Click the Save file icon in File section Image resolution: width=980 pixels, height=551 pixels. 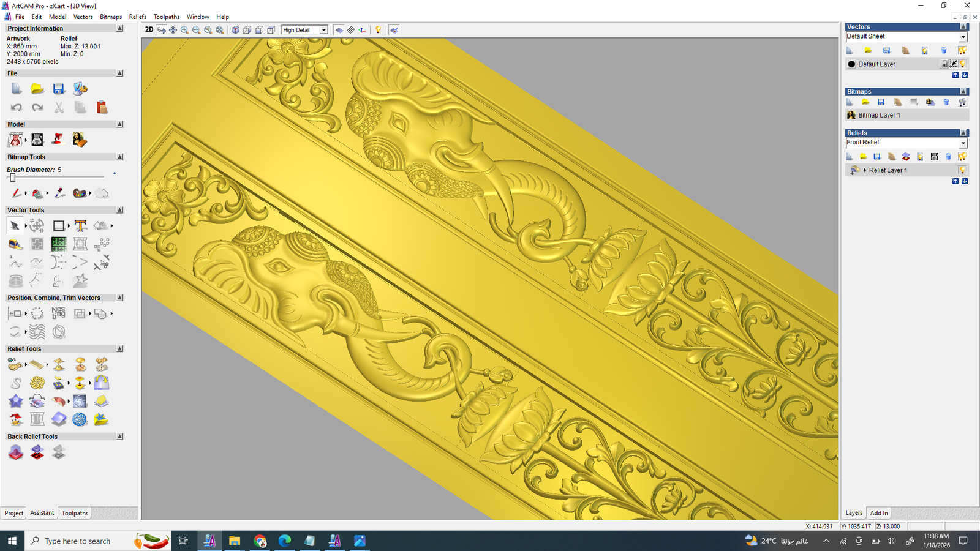pyautogui.click(x=59, y=89)
